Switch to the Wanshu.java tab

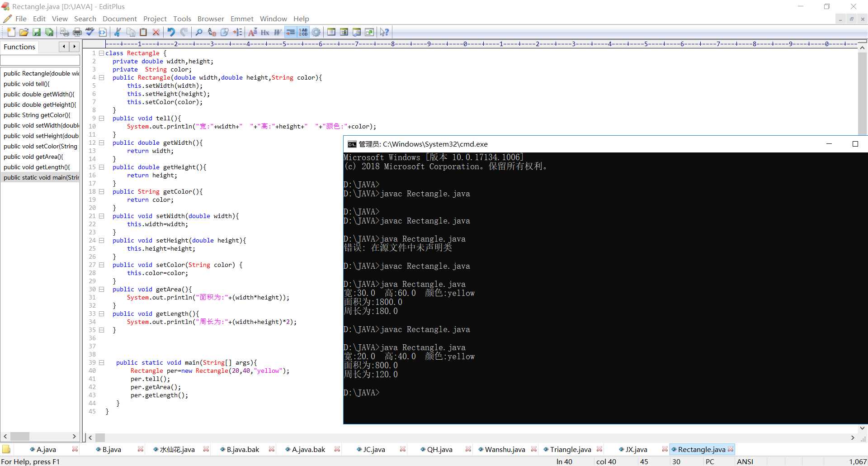point(505,449)
